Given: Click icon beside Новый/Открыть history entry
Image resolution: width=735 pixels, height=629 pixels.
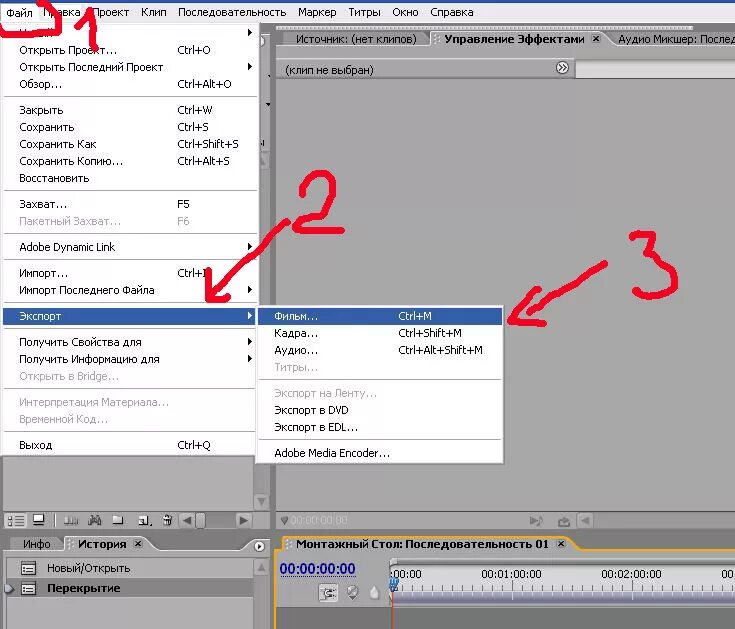Looking at the screenshot, I should tap(29, 569).
